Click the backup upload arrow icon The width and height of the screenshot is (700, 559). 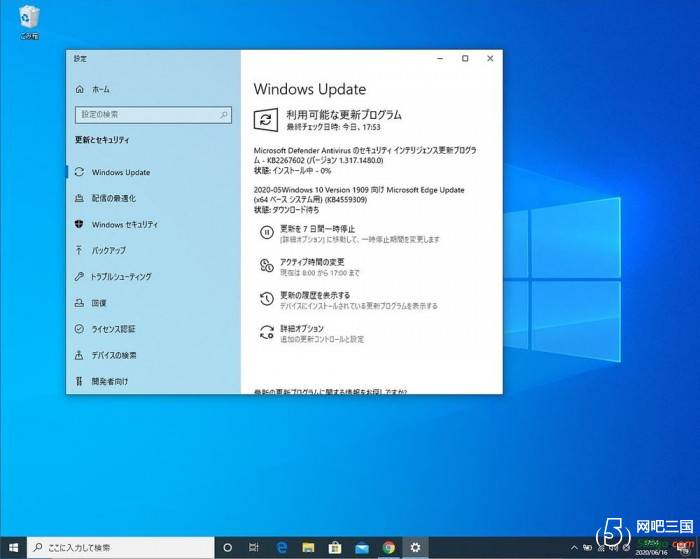pyautogui.click(x=79, y=250)
